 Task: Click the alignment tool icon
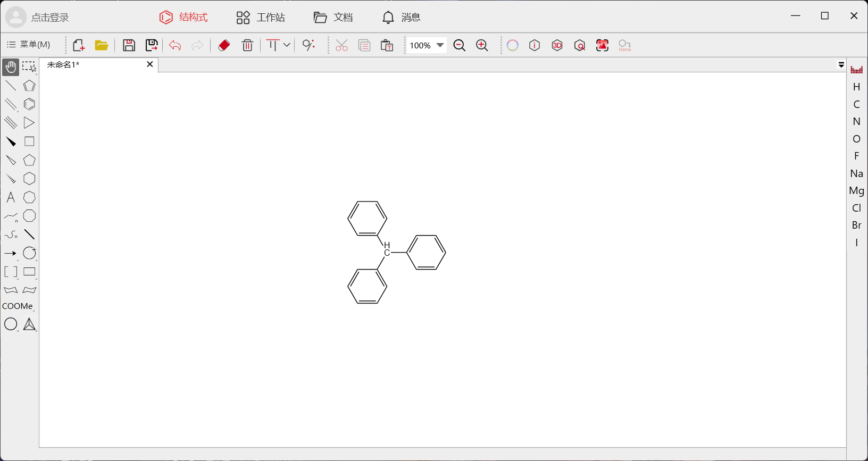272,45
